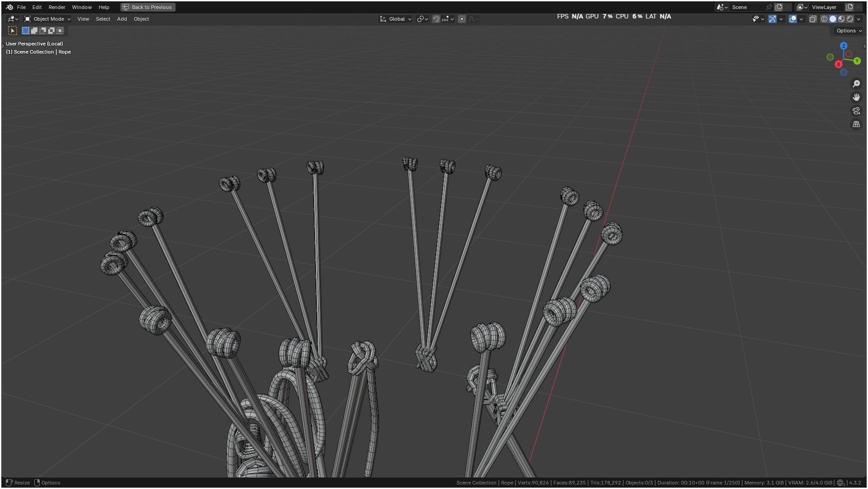The width and height of the screenshot is (868, 489).
Task: Click the blue Z axis gizmo
Action: pyautogui.click(x=844, y=46)
